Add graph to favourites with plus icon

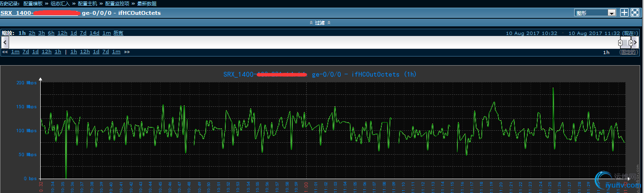point(624,13)
